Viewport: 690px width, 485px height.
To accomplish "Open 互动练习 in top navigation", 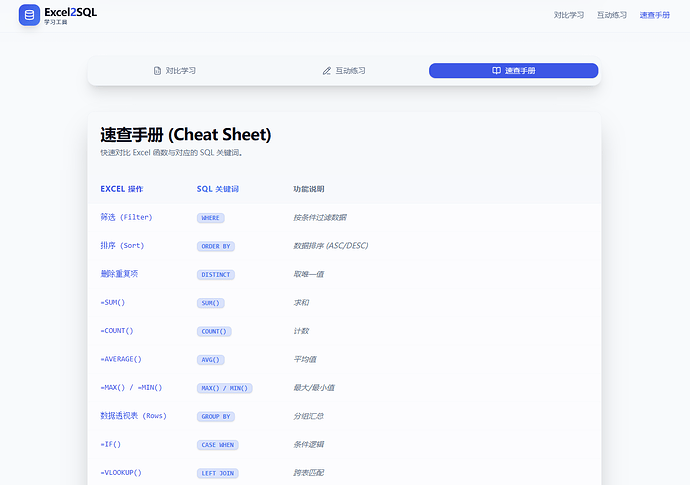I will 611,15.
